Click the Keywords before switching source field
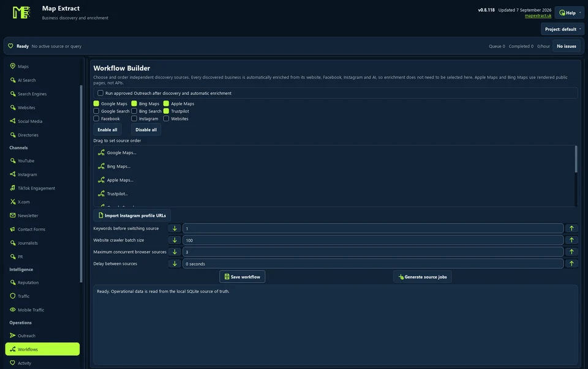Image resolution: width=588 pixels, height=369 pixels. tap(373, 228)
